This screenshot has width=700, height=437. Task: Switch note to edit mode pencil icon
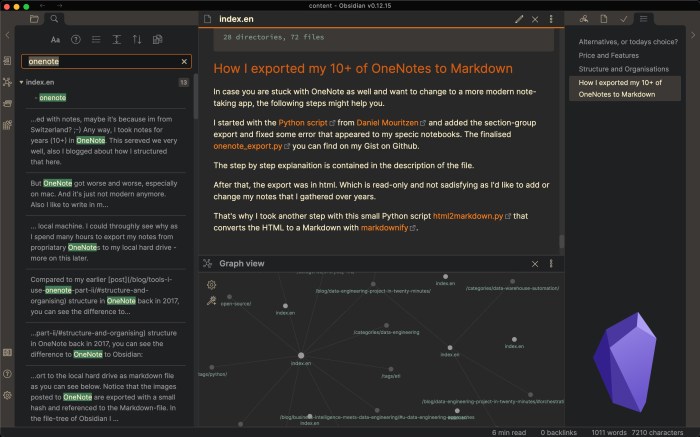click(519, 18)
